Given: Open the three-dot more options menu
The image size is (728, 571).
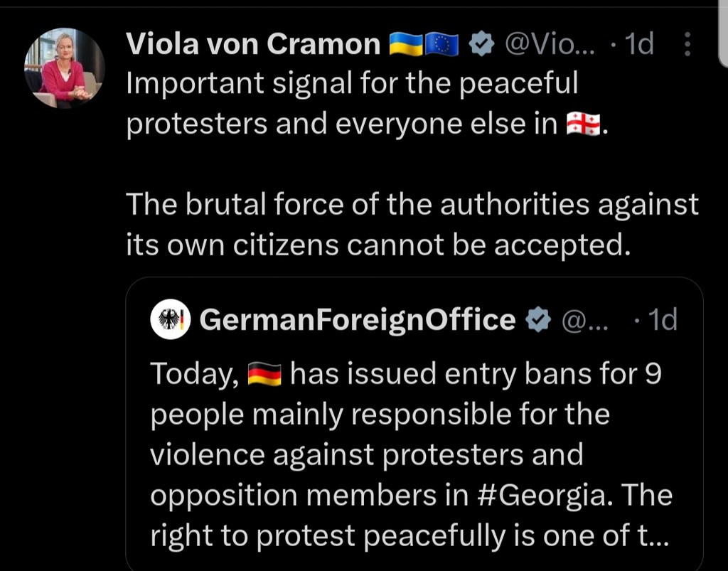Looking at the screenshot, I should pyautogui.click(x=687, y=45).
